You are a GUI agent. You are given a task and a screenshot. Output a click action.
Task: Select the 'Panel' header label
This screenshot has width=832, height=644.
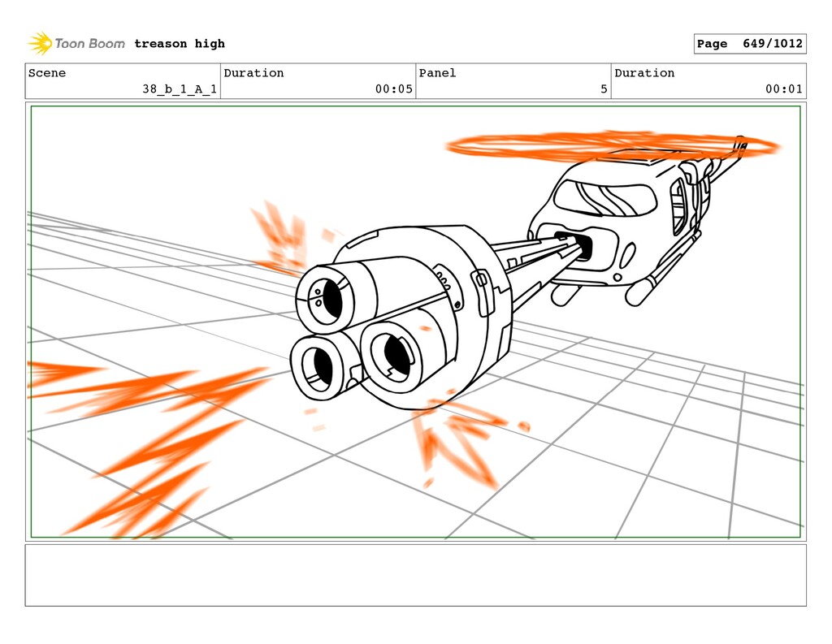coord(437,73)
